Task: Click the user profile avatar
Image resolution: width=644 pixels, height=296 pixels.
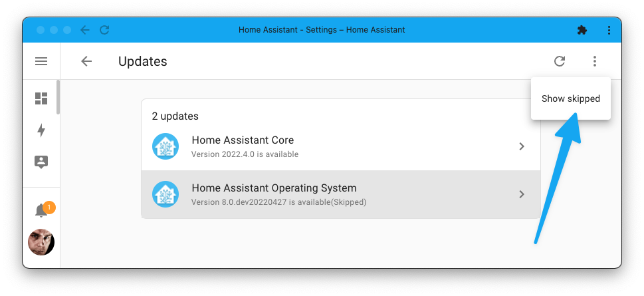Action: coord(41,242)
